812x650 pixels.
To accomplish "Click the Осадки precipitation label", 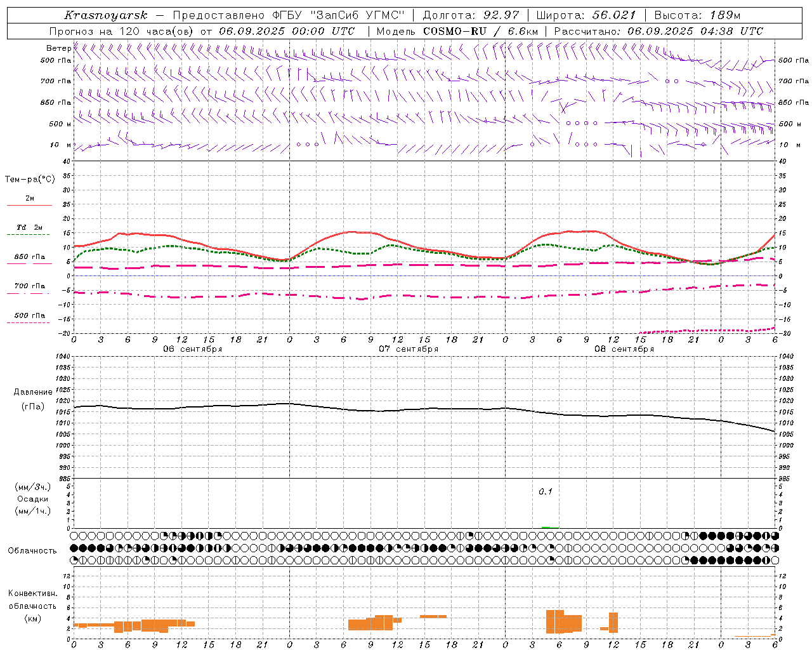I will [x=32, y=499].
